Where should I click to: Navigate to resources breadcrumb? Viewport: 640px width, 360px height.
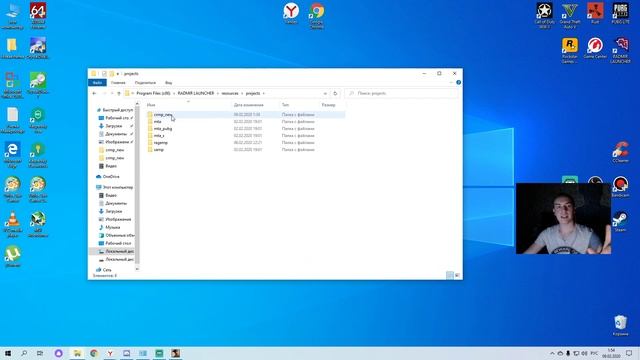click(230, 93)
